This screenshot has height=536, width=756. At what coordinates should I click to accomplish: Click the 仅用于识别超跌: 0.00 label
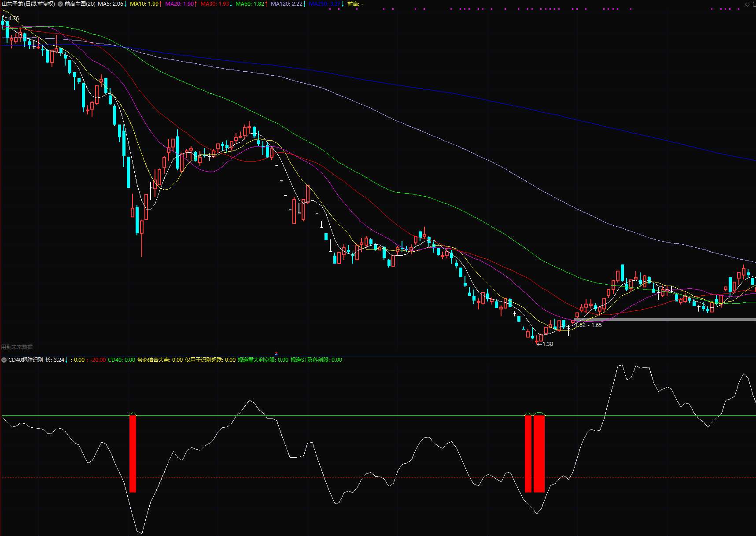pos(210,360)
